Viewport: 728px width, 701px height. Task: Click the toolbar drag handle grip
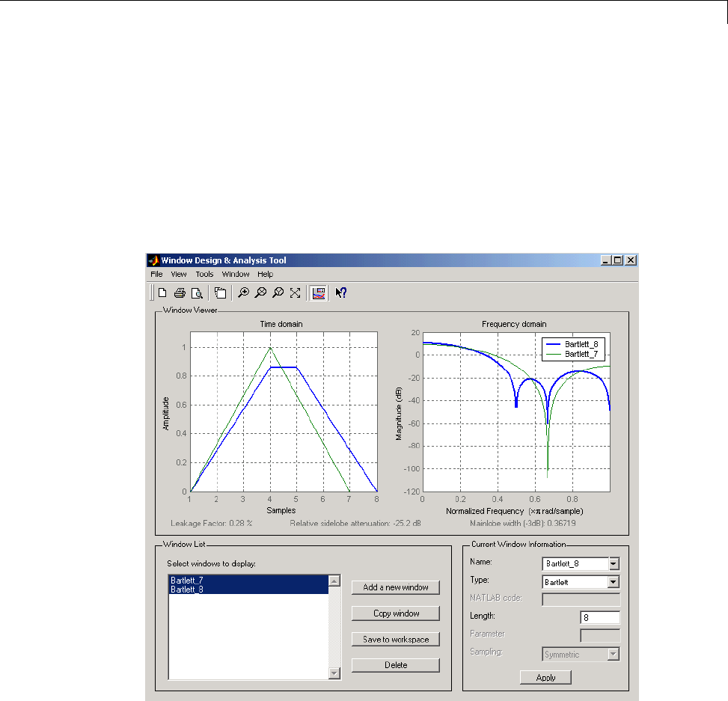[x=152, y=293]
